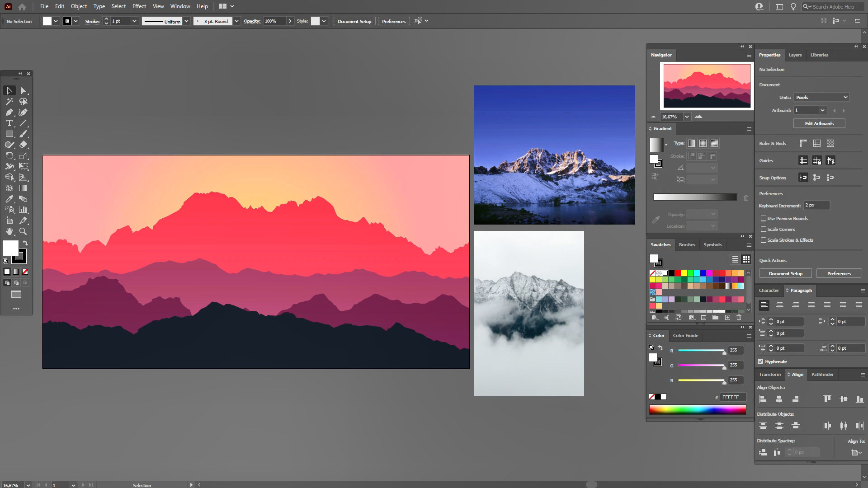Switch to the Layers tab
The image size is (868, 488).
tap(795, 55)
